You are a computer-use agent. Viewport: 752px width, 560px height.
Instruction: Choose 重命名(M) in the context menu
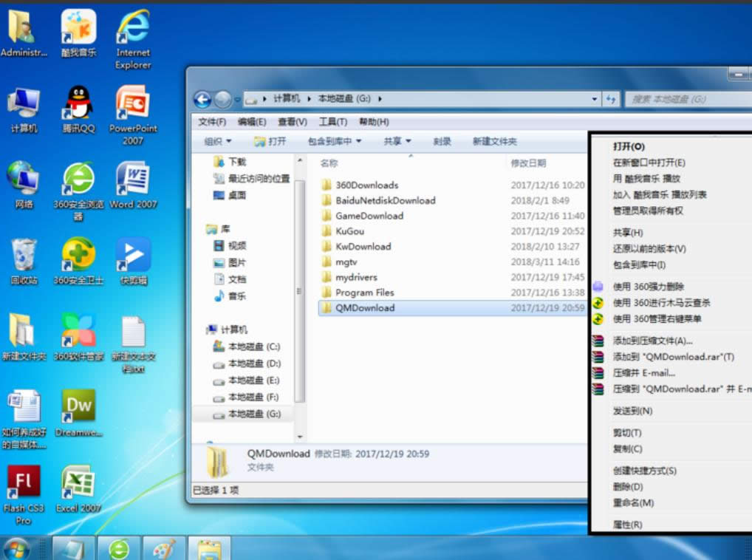coord(633,503)
